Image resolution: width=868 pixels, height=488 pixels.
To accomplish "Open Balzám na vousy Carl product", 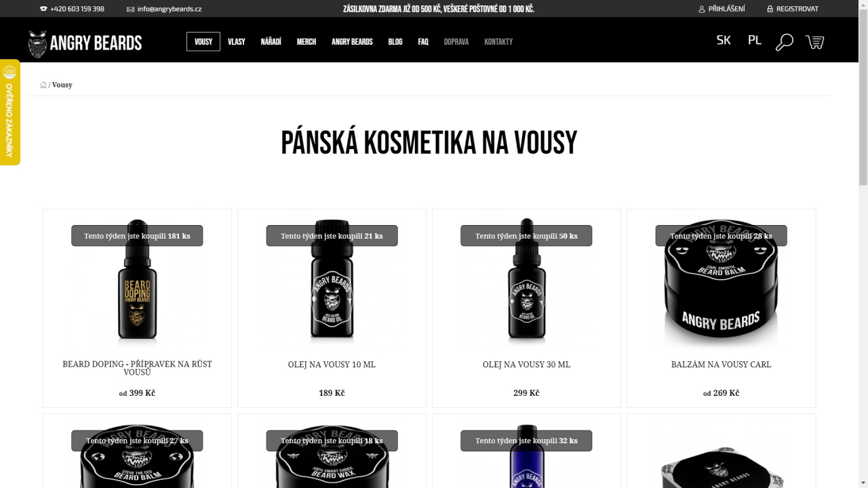I will pos(721,365).
